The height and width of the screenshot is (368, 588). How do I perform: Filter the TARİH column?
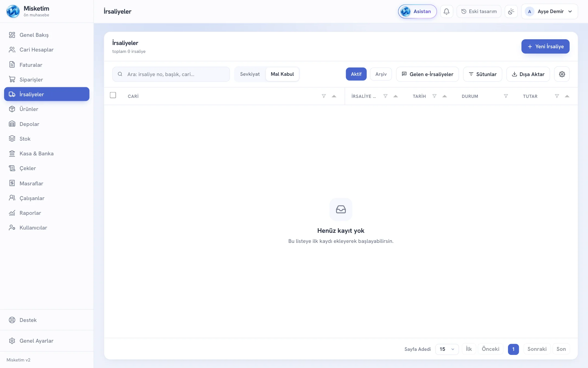point(434,96)
